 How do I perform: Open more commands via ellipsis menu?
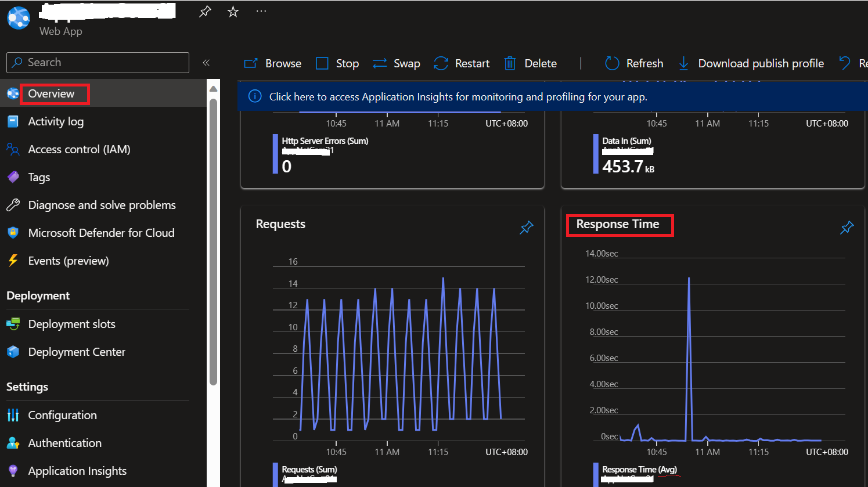261,10
